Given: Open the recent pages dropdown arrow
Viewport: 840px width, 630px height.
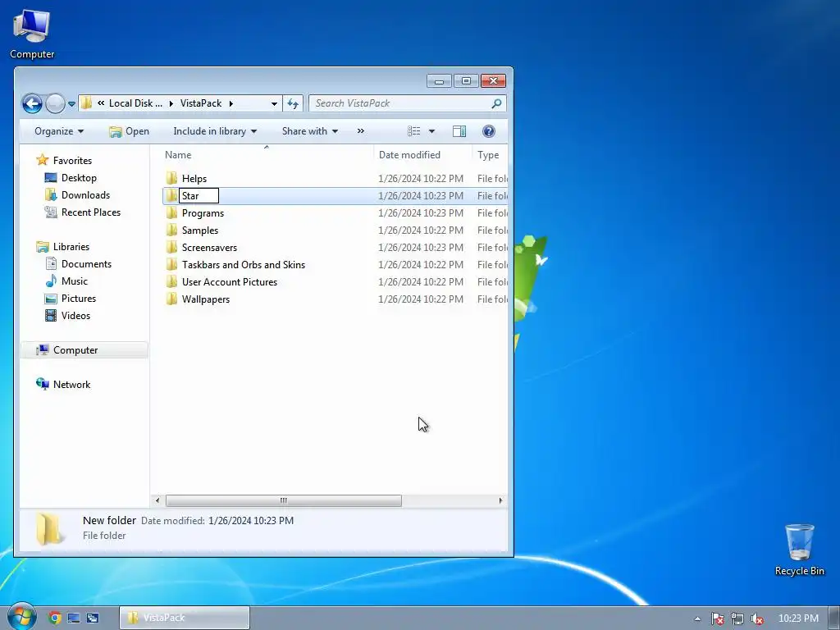Looking at the screenshot, I should pyautogui.click(x=72, y=104).
